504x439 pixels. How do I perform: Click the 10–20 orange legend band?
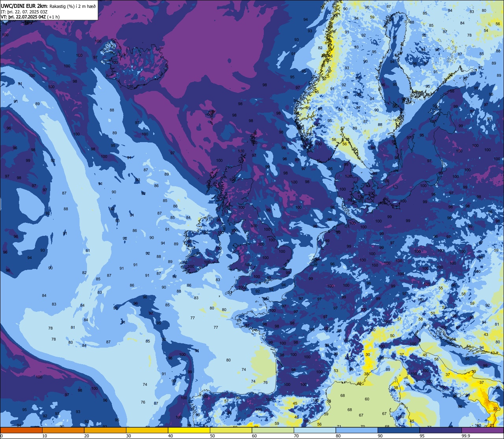(x=63, y=430)
